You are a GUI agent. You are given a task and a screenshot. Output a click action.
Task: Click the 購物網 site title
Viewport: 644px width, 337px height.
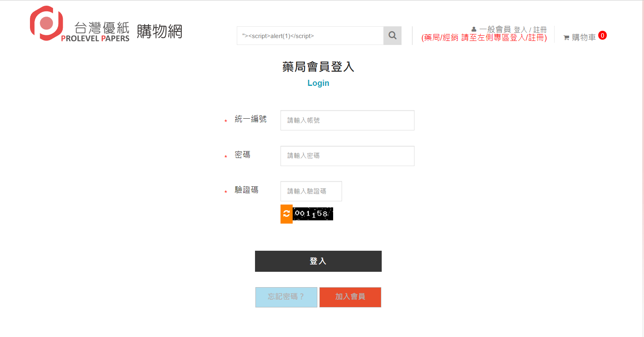point(159,32)
